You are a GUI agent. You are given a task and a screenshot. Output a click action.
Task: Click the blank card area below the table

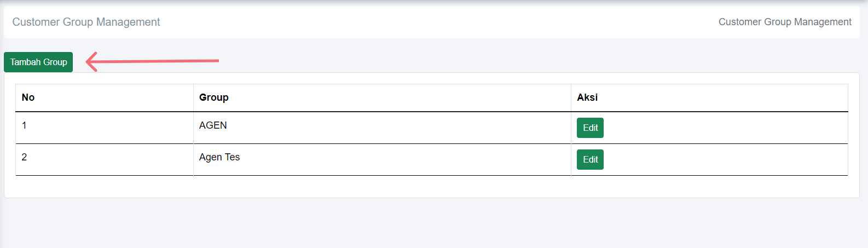pos(431,187)
